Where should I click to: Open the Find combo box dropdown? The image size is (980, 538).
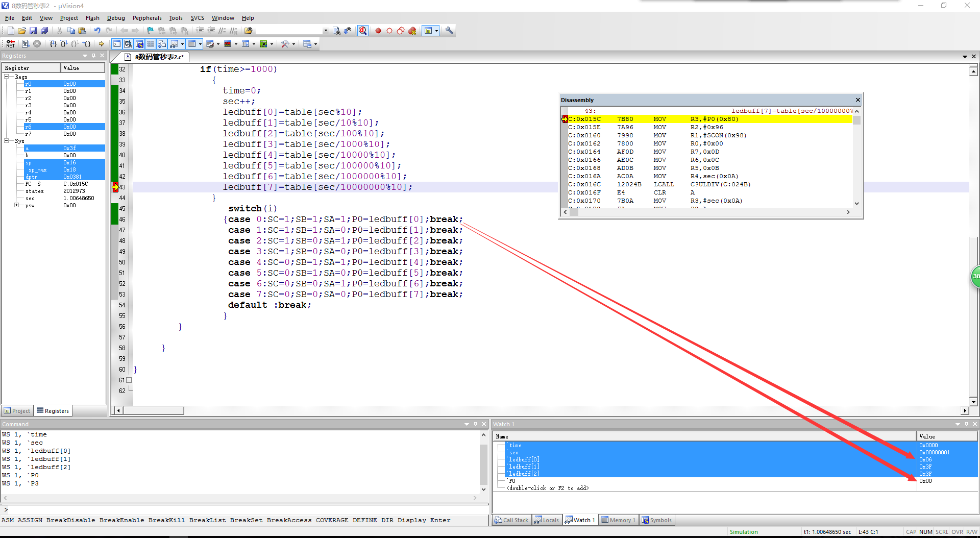(326, 31)
